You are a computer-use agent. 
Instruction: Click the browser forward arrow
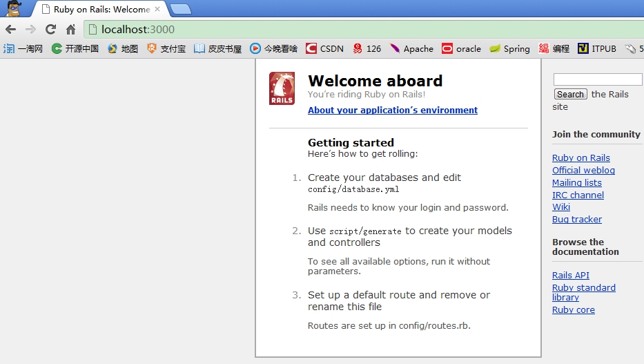(30, 30)
